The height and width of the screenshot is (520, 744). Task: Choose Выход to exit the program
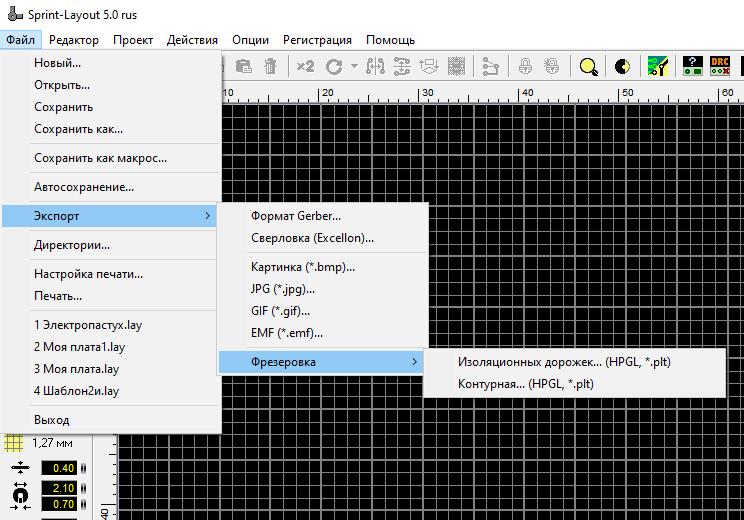pos(52,419)
